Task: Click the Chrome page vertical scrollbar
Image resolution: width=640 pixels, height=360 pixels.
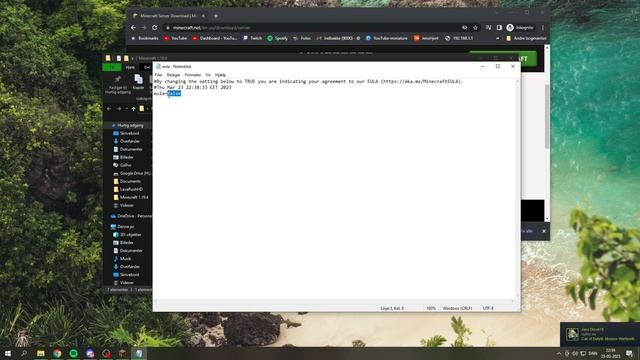Action: (547, 116)
